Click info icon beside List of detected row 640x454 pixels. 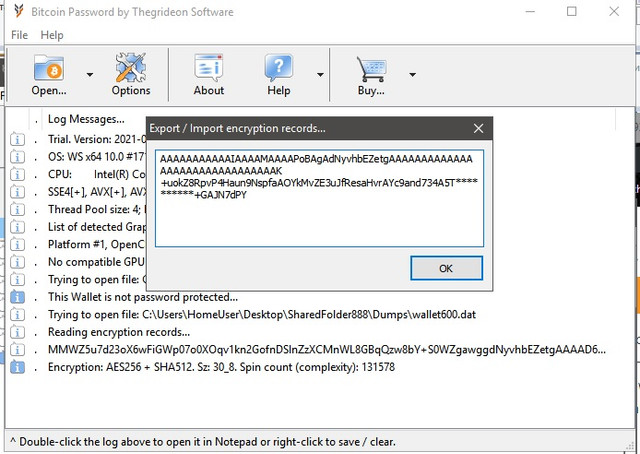pos(17,227)
